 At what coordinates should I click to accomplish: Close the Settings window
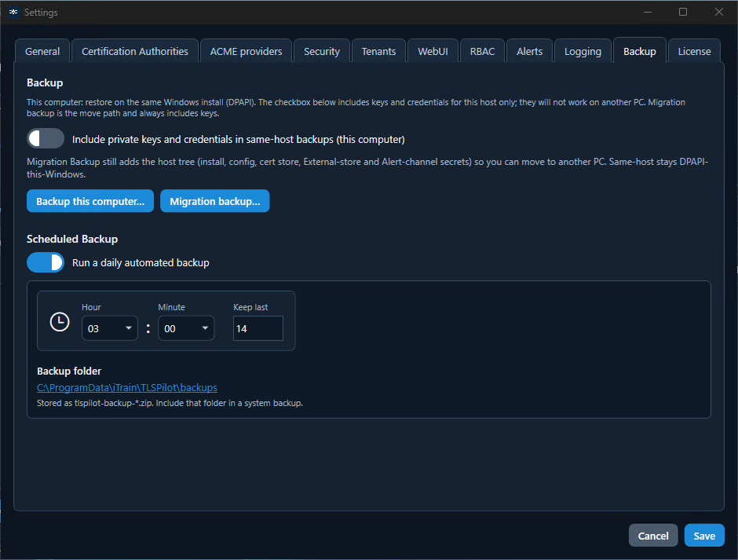[x=718, y=12]
